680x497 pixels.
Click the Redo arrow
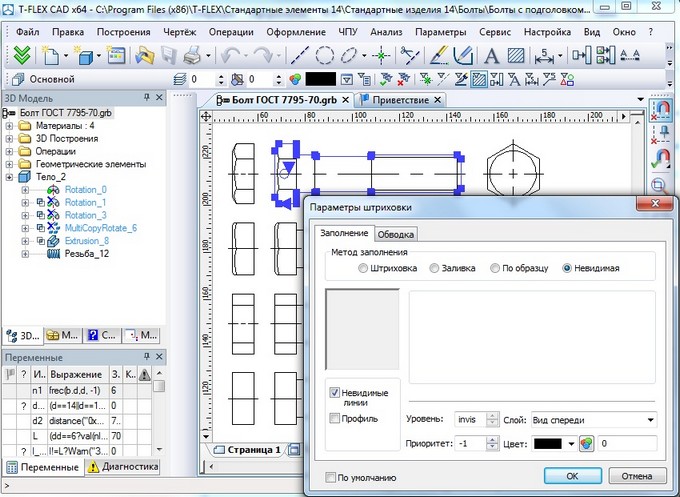263,56
